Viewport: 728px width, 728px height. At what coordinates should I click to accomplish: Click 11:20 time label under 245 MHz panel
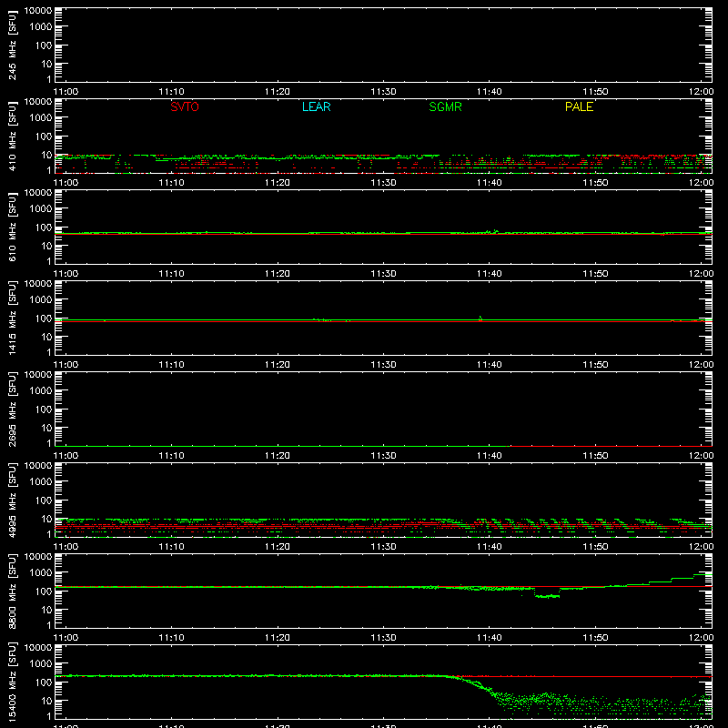[278, 92]
